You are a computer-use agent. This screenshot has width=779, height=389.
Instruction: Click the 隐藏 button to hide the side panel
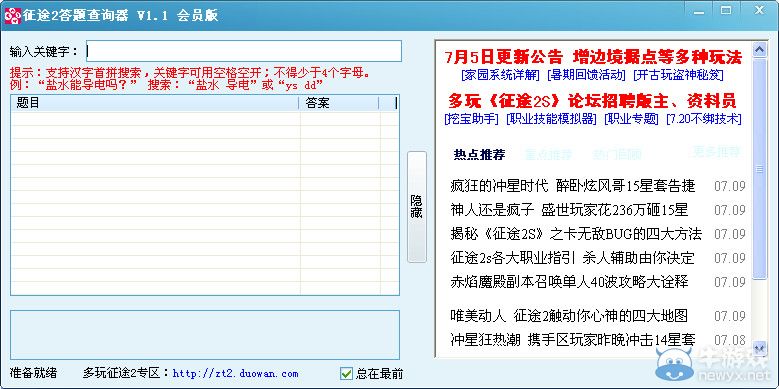coord(416,207)
